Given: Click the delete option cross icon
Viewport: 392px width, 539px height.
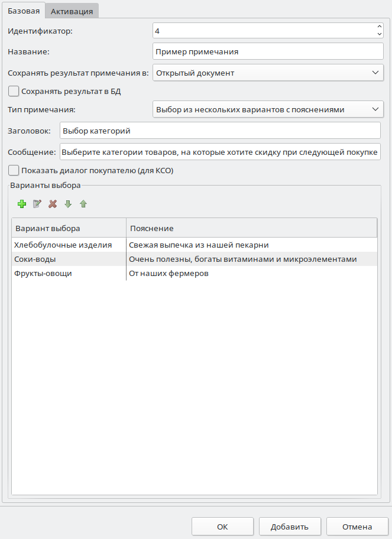Looking at the screenshot, I should tap(53, 204).
